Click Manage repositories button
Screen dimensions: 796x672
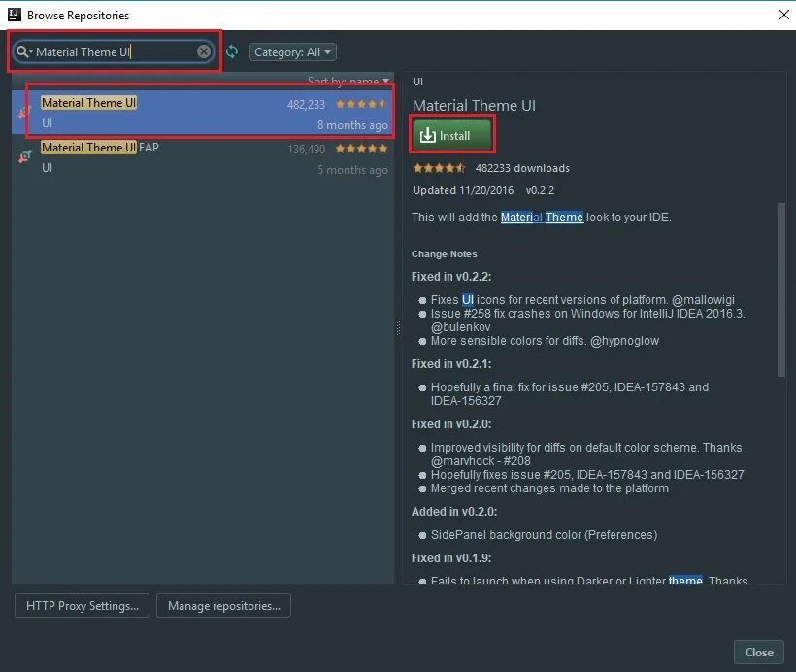coord(224,605)
